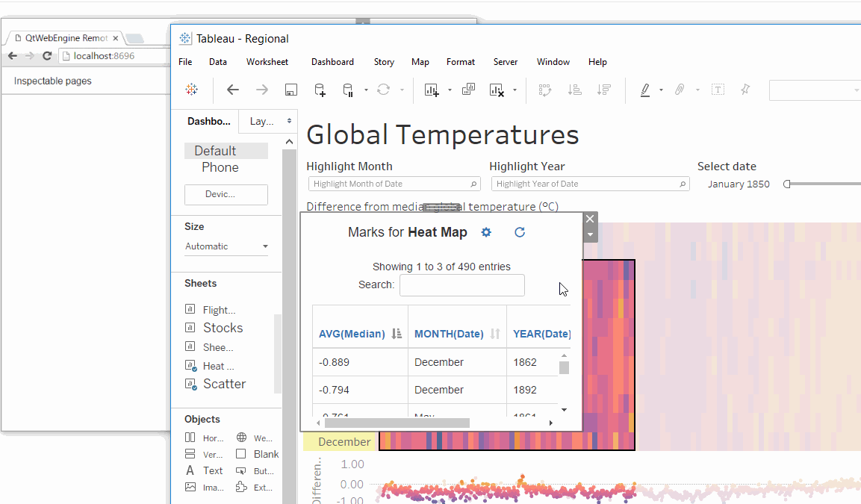Screen dimensions: 861x504
Task: Expand the Highlight Month of Date dropdown
Action: coord(394,184)
